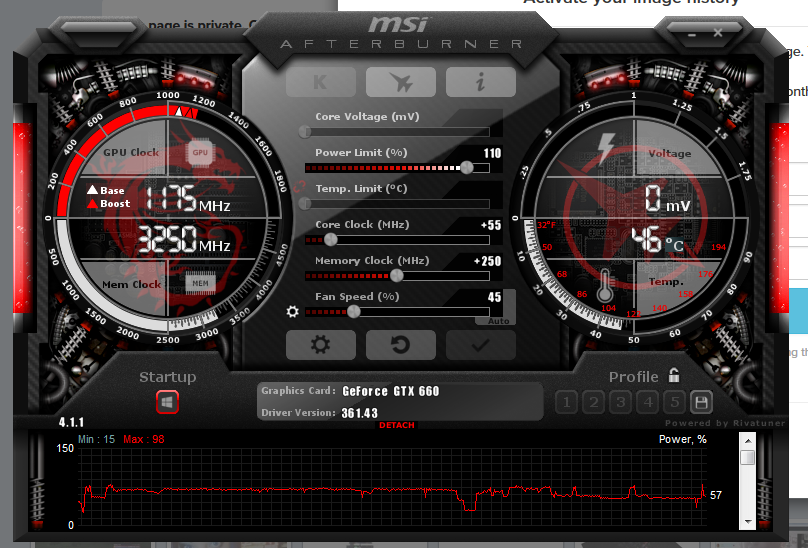808x548 pixels.
Task: Click the Core Clock value +55
Action: 491,225
